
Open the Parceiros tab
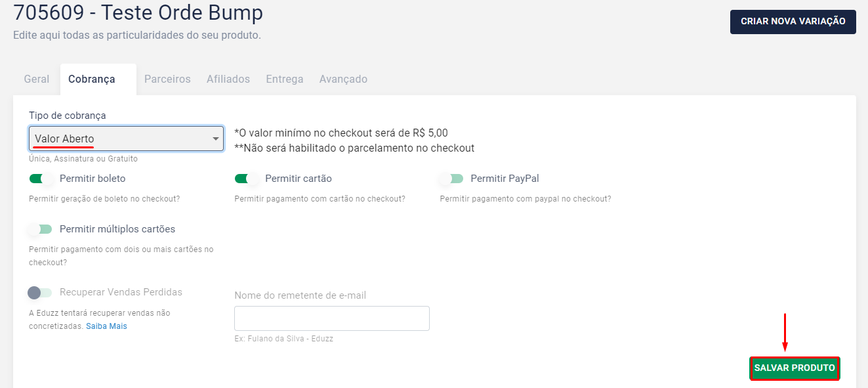point(167,79)
